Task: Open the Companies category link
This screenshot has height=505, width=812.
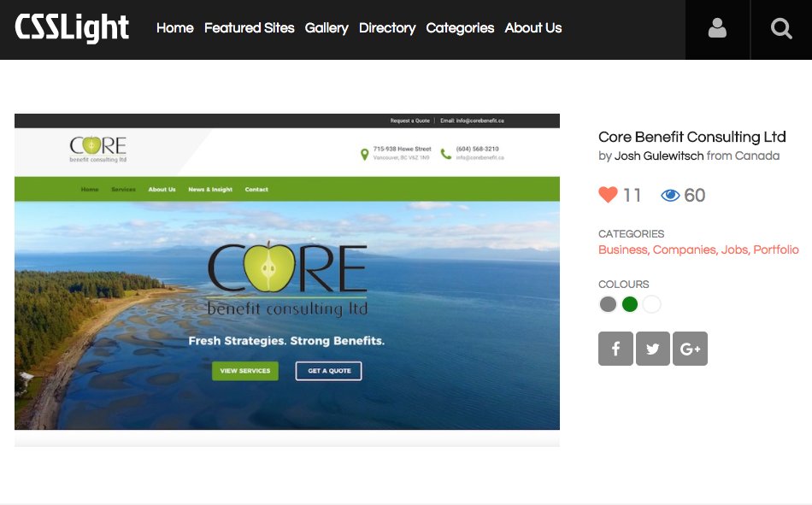Action: click(x=685, y=250)
